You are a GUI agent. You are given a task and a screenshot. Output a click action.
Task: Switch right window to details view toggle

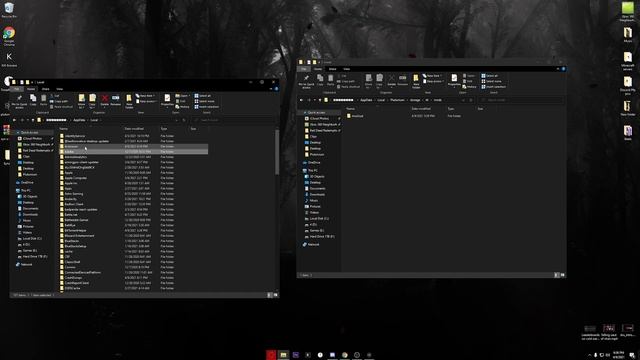tap(556, 275)
